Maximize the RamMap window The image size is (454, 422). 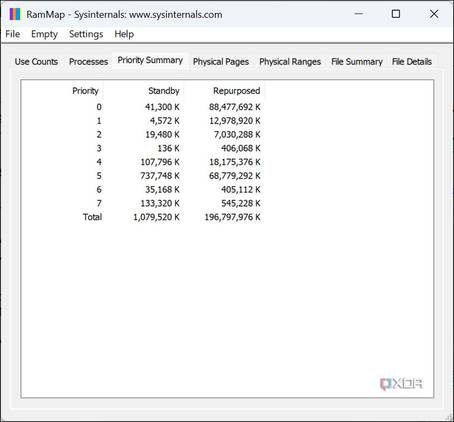(396, 14)
